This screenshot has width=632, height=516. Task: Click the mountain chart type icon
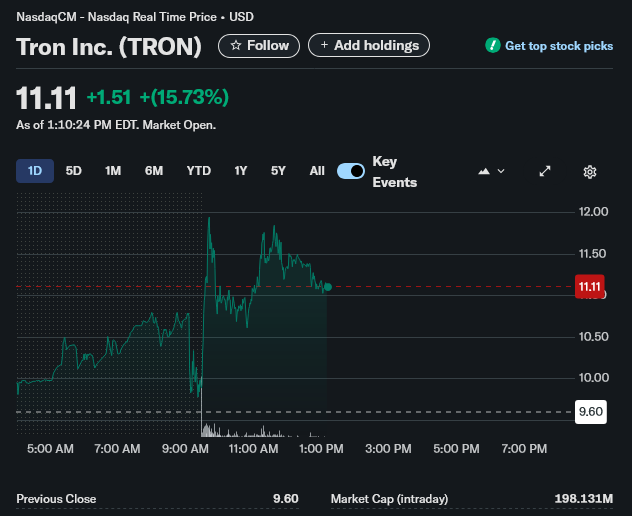(x=484, y=171)
